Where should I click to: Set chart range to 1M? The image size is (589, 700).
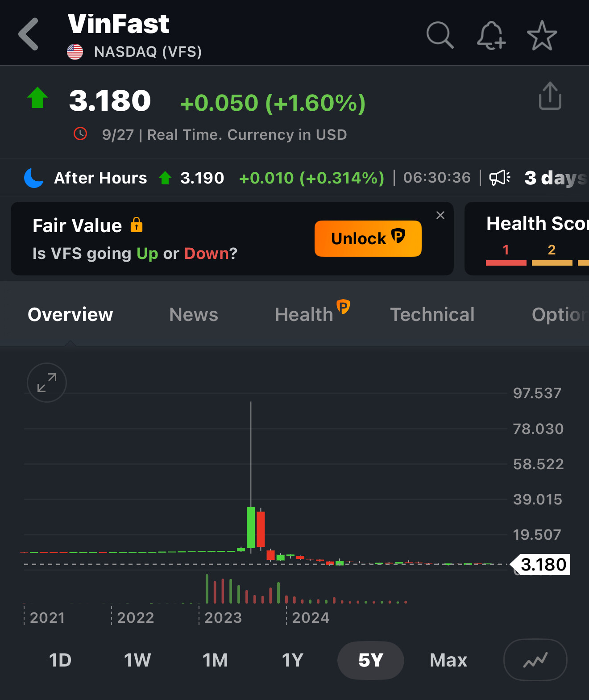(x=215, y=660)
